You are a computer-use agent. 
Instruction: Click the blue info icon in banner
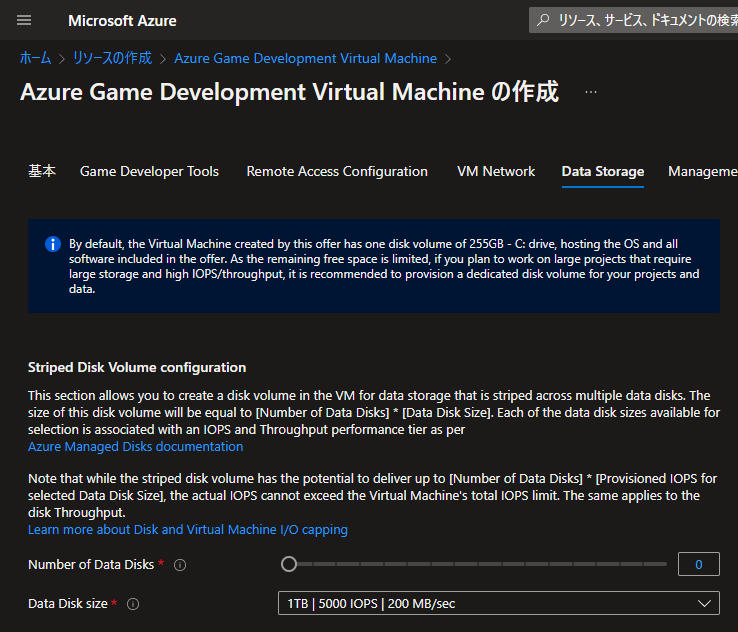click(53, 244)
